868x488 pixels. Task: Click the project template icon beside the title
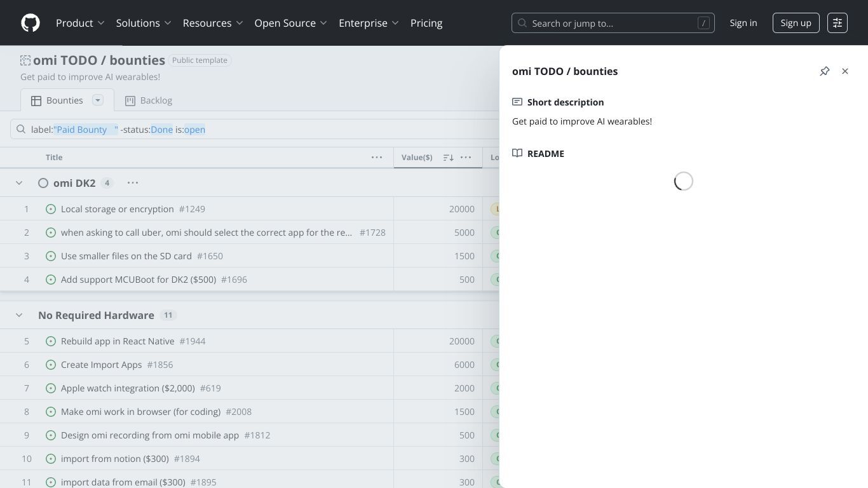[x=25, y=60]
